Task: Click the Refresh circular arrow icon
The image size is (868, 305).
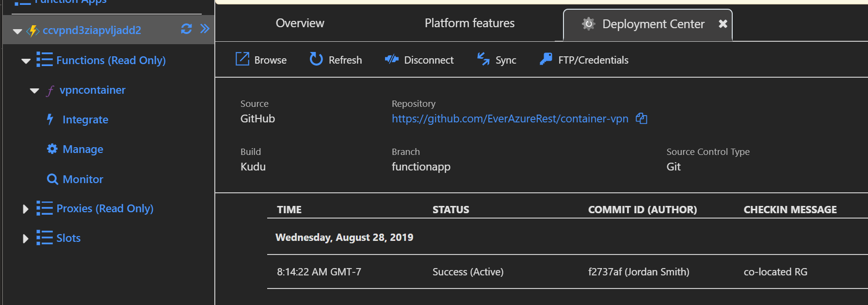Action: [316, 59]
